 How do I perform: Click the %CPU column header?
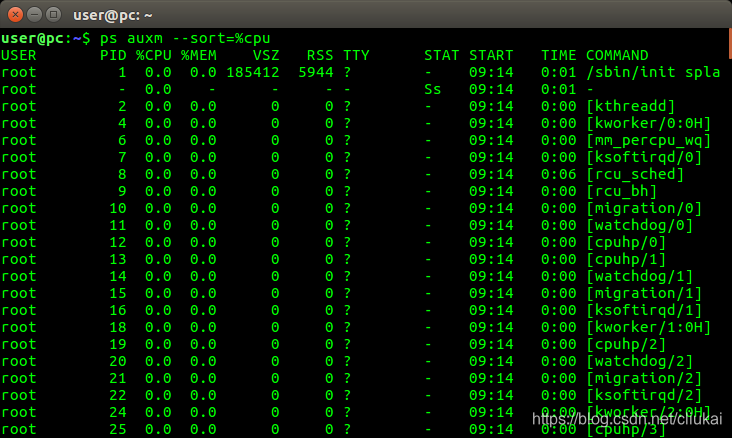(154, 56)
